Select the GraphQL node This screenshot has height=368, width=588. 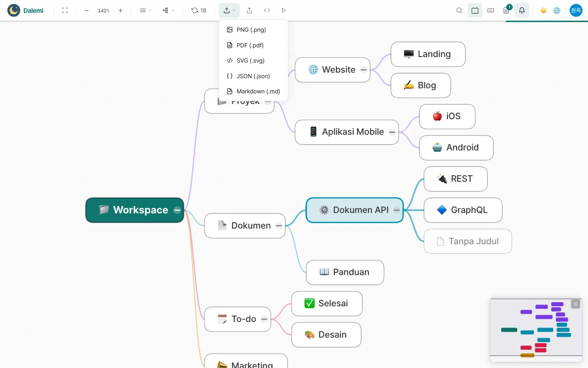click(x=463, y=210)
